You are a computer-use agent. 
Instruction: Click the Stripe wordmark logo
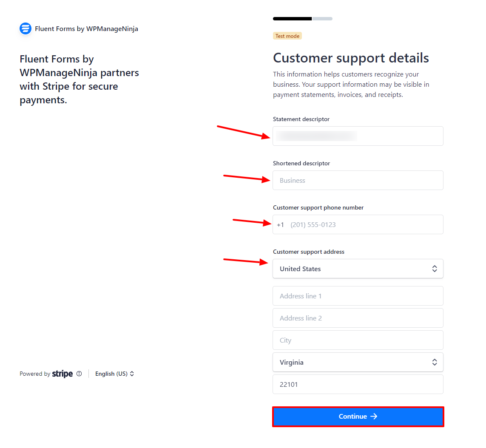pos(63,374)
